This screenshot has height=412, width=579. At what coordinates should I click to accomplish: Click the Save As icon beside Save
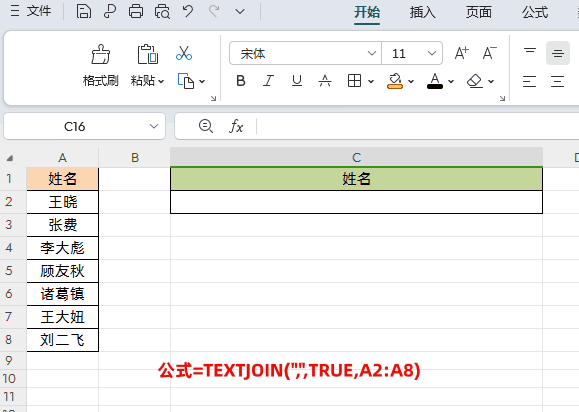(110, 11)
